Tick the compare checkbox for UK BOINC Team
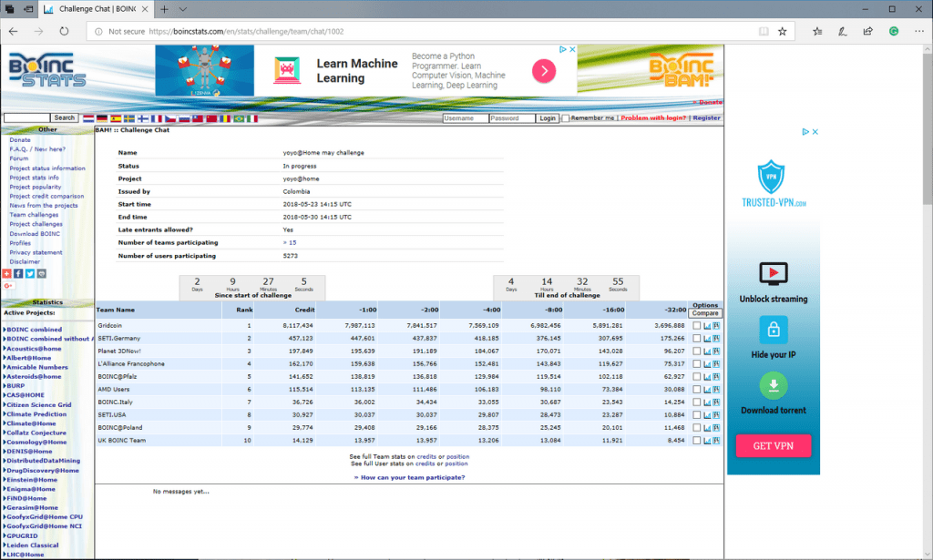Image resolution: width=933 pixels, height=560 pixels. click(696, 441)
